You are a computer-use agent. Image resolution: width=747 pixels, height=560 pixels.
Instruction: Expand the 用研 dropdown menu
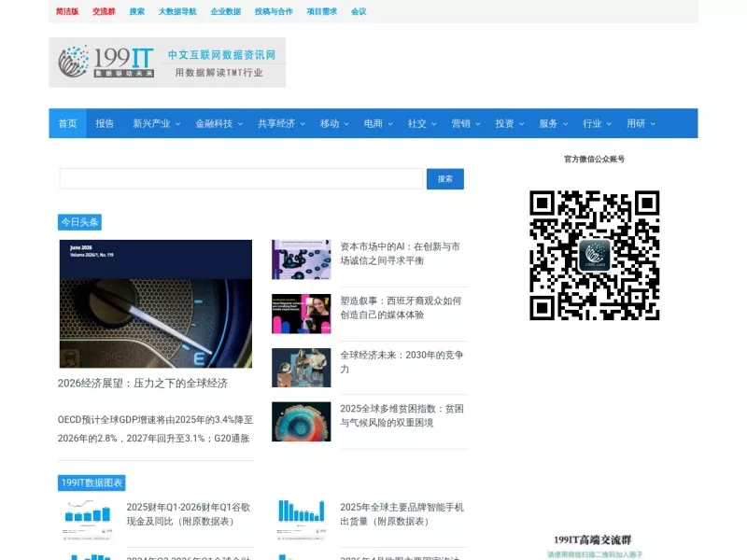click(641, 123)
